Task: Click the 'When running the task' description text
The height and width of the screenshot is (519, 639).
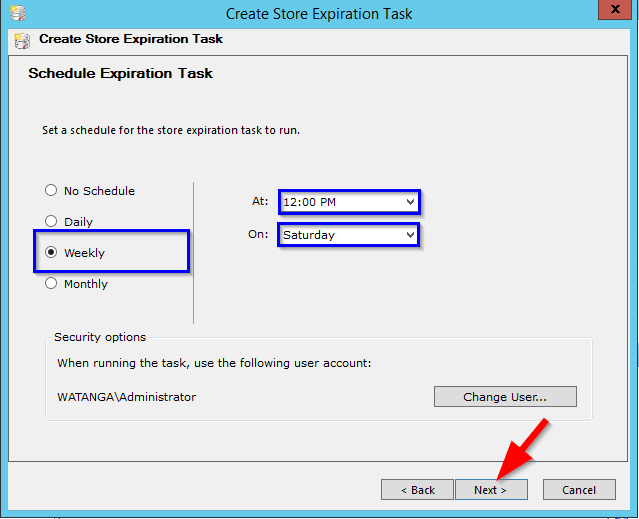Action: coord(214,363)
